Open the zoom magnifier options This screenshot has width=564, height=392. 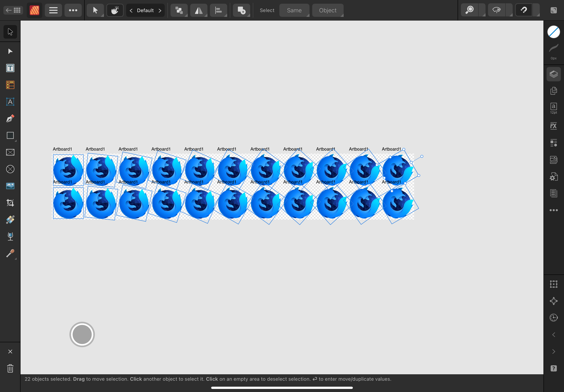[x=470, y=10]
